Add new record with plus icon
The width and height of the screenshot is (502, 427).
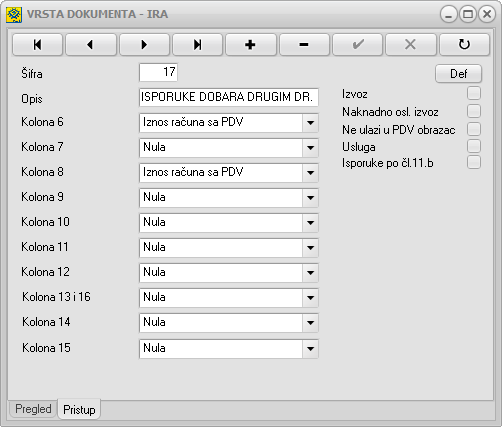[251, 44]
